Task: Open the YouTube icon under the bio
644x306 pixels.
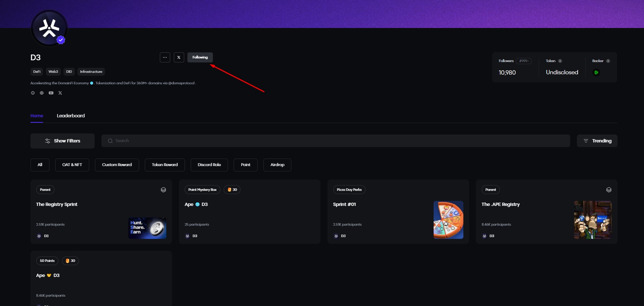Action: (51, 93)
